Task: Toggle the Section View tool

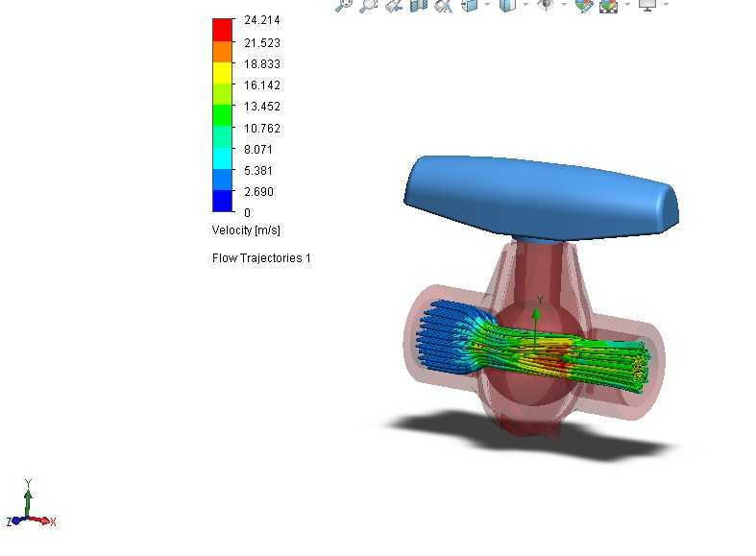Action: (419, 5)
